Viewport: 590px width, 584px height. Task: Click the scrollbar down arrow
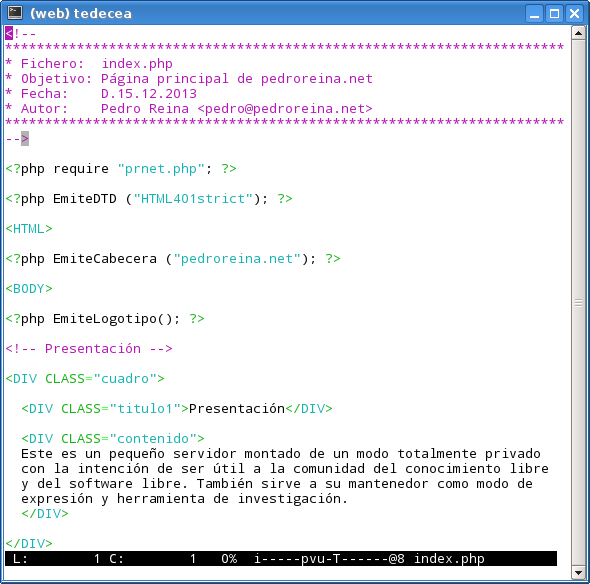point(578,573)
